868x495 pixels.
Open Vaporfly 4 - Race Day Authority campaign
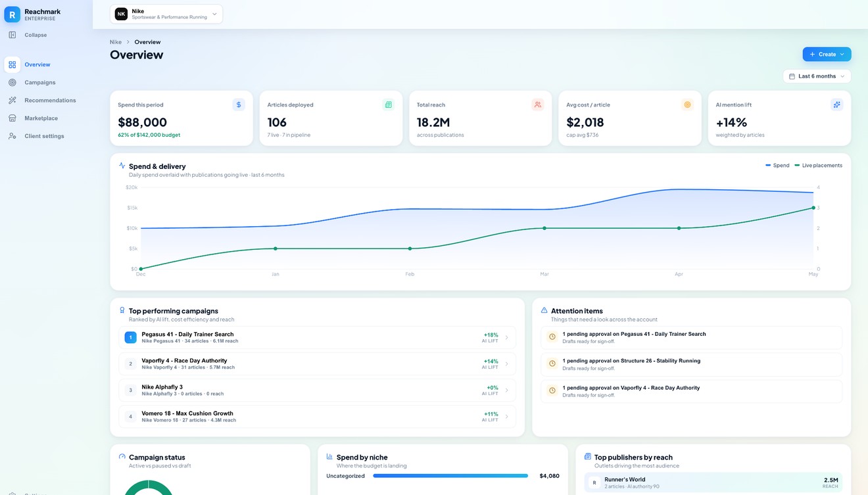tap(317, 364)
